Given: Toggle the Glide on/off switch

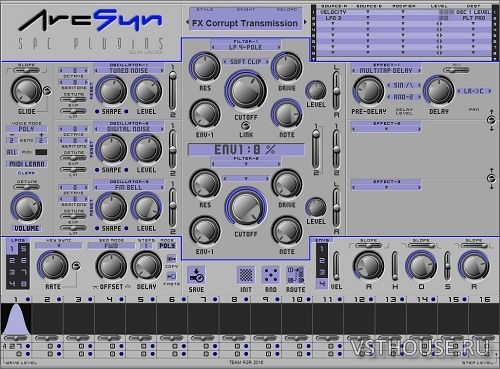Looking at the screenshot, I should point(48,91).
